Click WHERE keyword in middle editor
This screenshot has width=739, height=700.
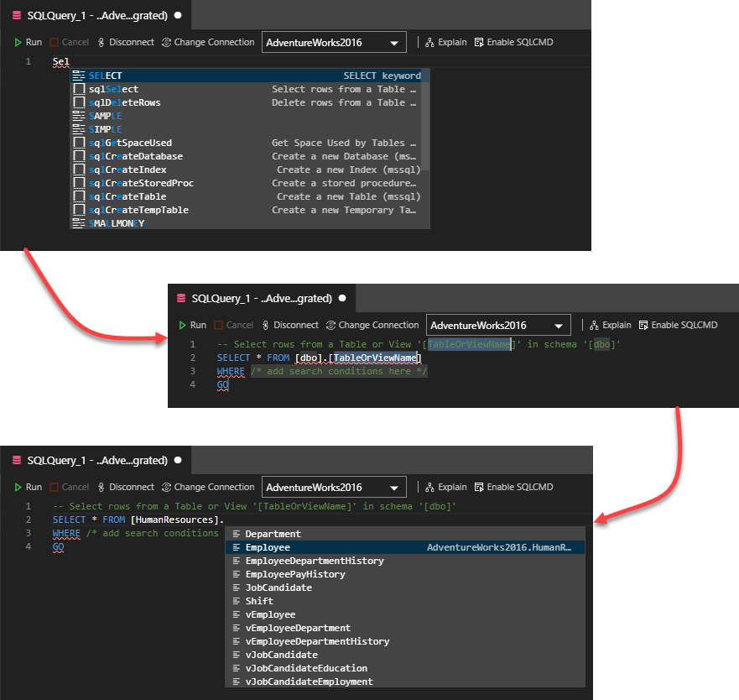(x=231, y=372)
